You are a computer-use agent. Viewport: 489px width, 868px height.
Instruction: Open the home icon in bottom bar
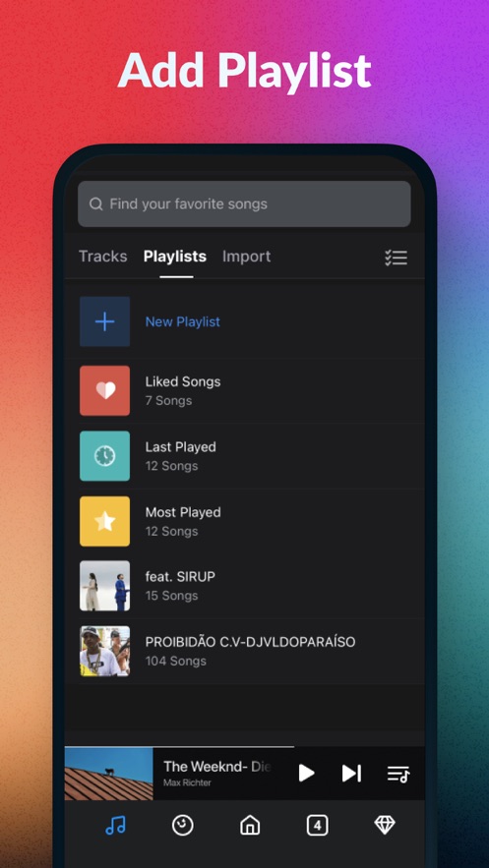tap(250, 826)
